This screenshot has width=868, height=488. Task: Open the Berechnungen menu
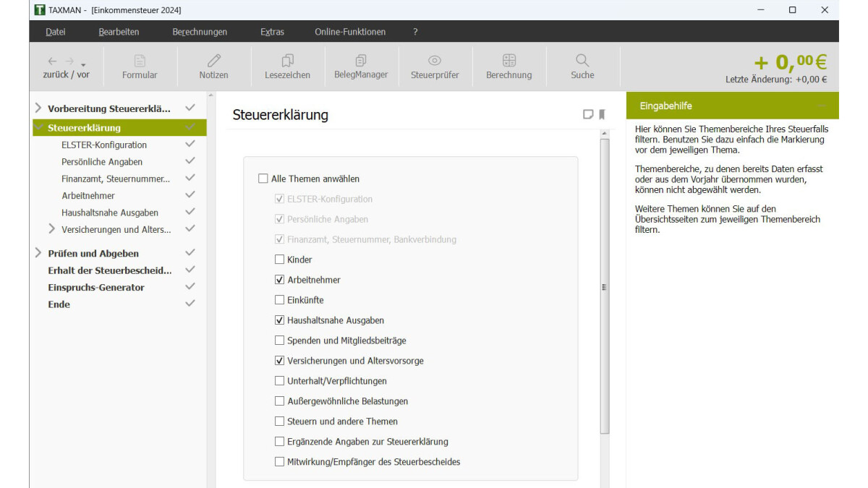(200, 32)
